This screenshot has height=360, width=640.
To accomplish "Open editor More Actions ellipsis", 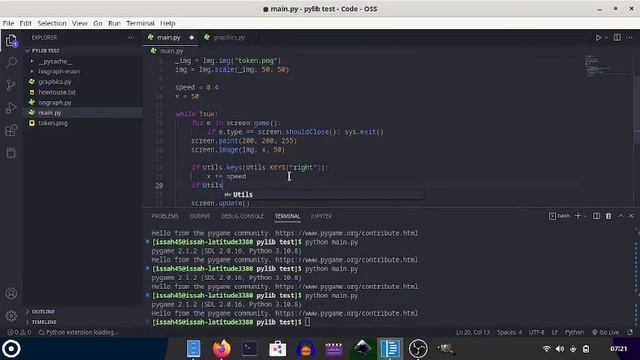I will point(629,38).
